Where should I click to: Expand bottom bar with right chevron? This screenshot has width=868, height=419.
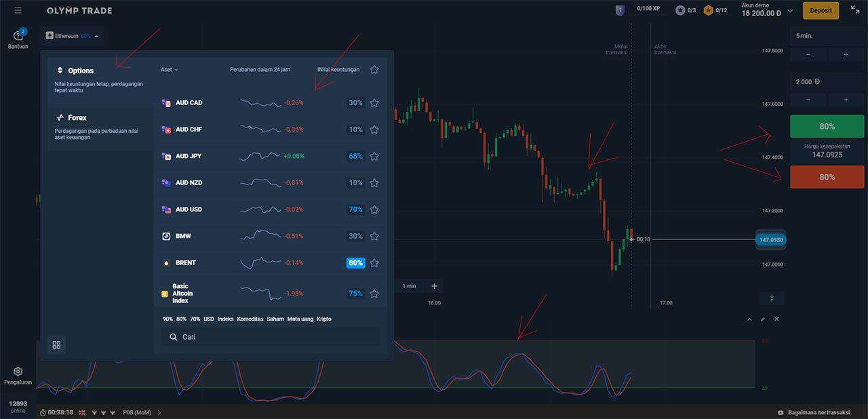[x=159, y=412]
